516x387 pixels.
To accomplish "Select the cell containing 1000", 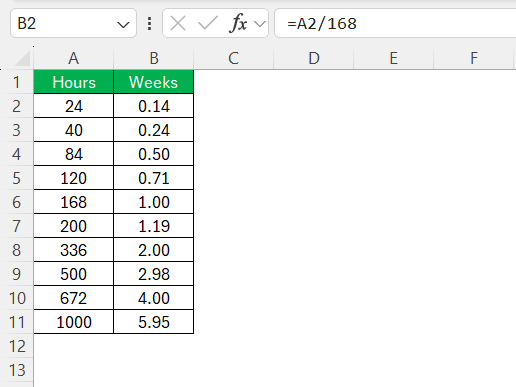I will click(x=74, y=322).
